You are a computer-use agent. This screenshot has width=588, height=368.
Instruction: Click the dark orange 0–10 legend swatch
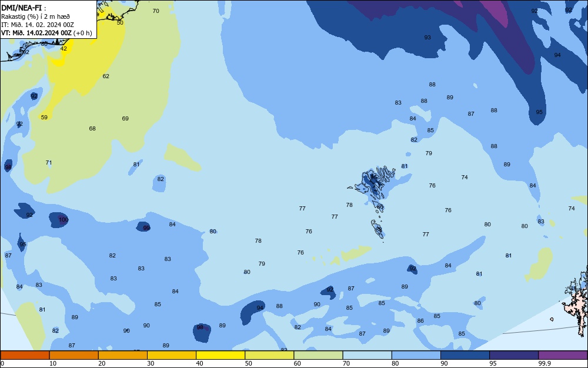25,355
